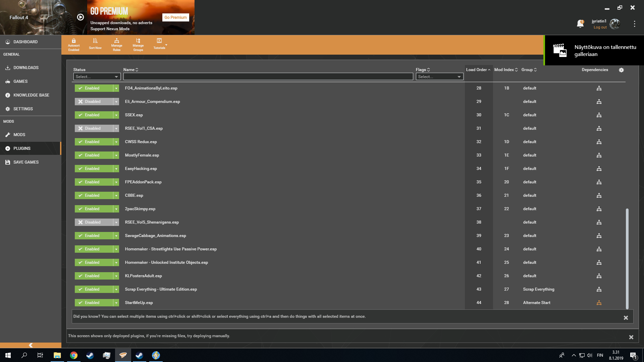Expand status dropdown arrow for StartMeUp.esp
The width and height of the screenshot is (644, 362).
tap(116, 303)
